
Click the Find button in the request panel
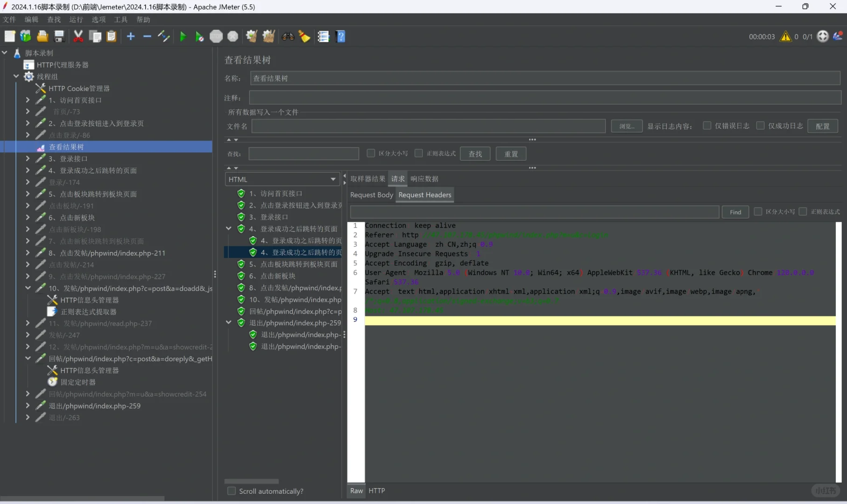point(735,212)
